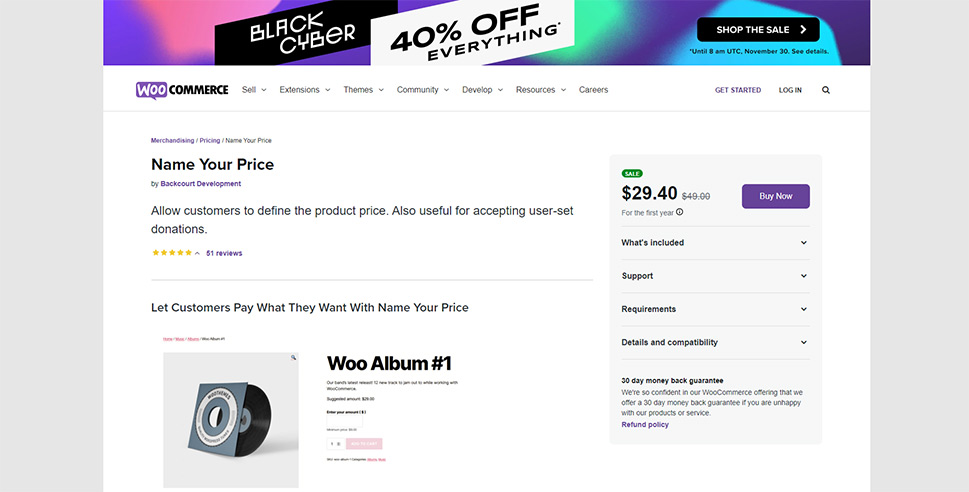Click the WooCommerce logo
969x492 pixels.
pyautogui.click(x=182, y=90)
